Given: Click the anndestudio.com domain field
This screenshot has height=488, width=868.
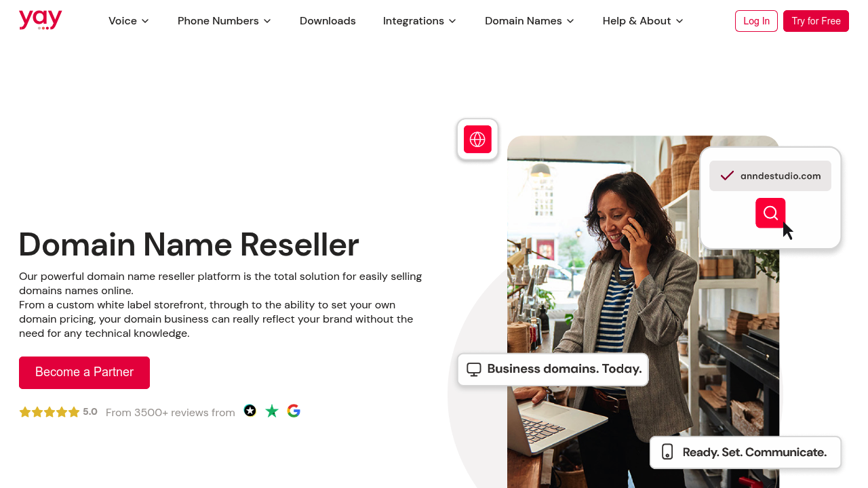Looking at the screenshot, I should click(x=770, y=176).
